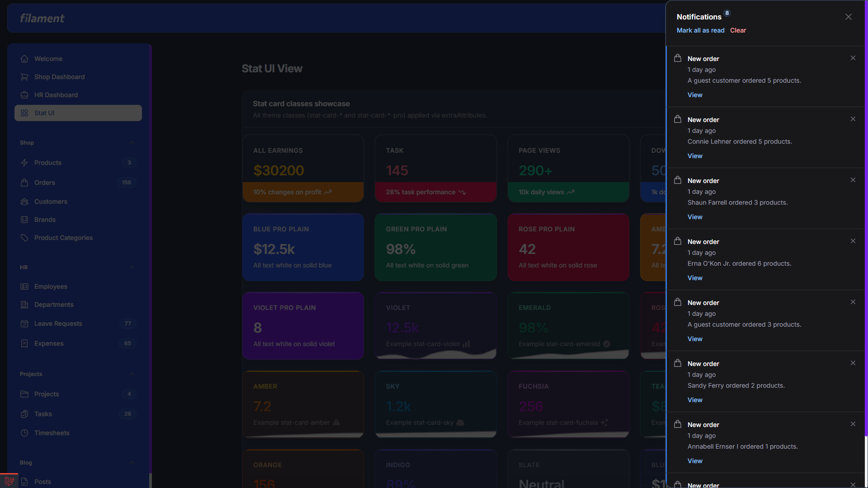Screen dimensions: 868x488
Task: Click the shopping bag icon on Connie Lehner notification
Action: (x=678, y=119)
